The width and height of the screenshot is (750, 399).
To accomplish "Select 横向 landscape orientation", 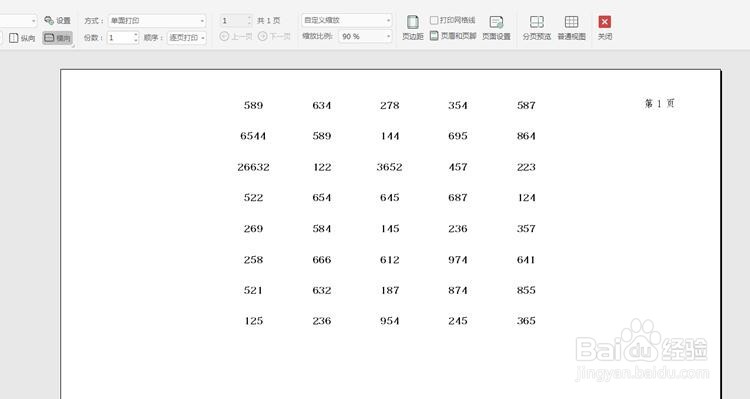I will [57, 38].
